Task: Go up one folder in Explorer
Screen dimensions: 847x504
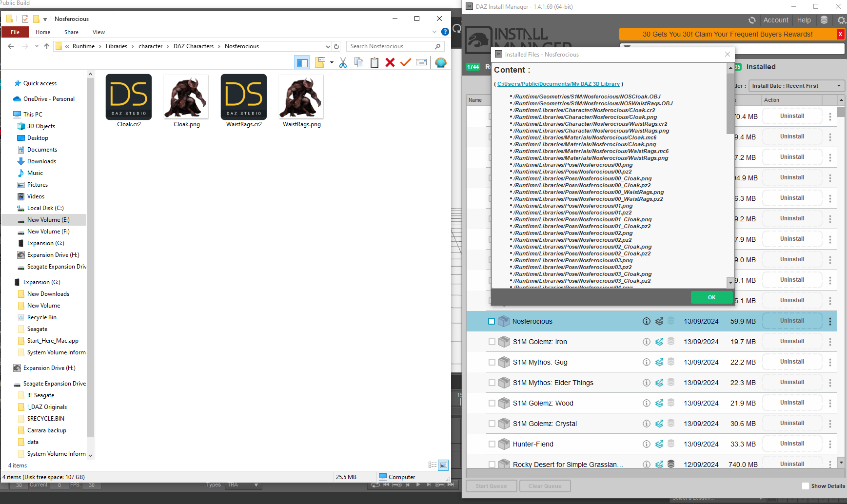Action: pyautogui.click(x=47, y=46)
